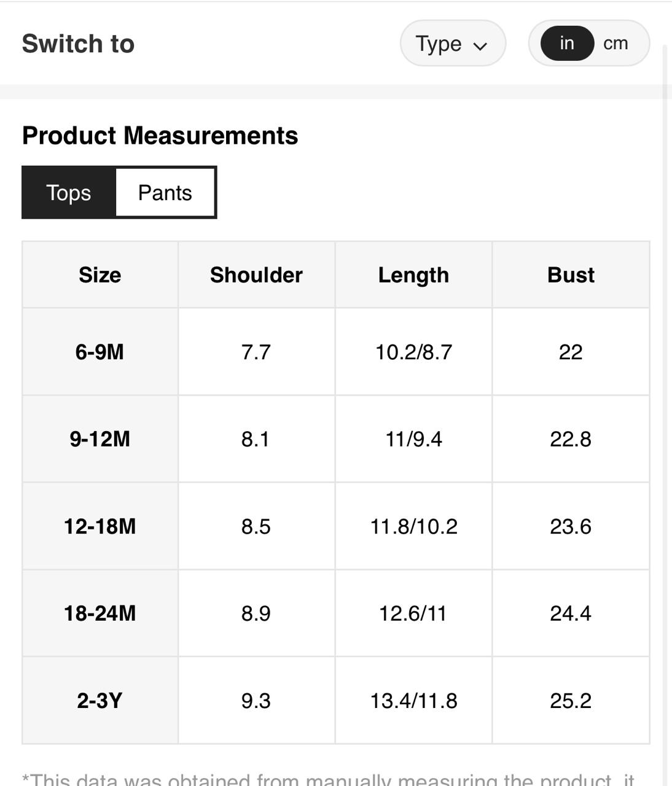Click the 25.2 bust value cell
The width and height of the screenshot is (672, 786).
[571, 701]
